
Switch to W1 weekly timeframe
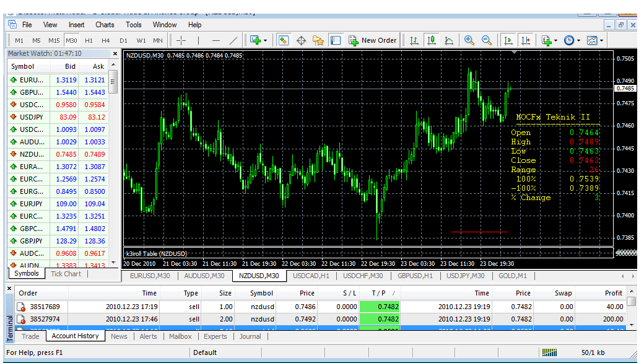(141, 40)
